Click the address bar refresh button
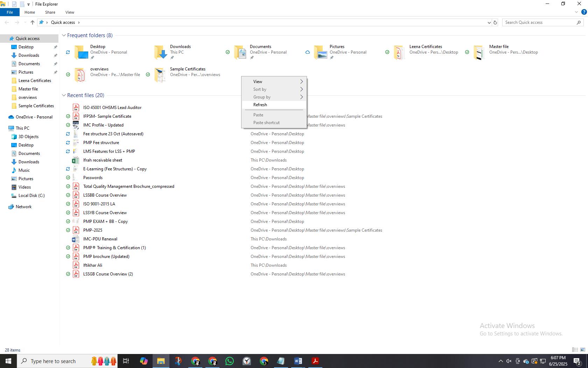Image resolution: width=588 pixels, height=368 pixels. (x=495, y=22)
